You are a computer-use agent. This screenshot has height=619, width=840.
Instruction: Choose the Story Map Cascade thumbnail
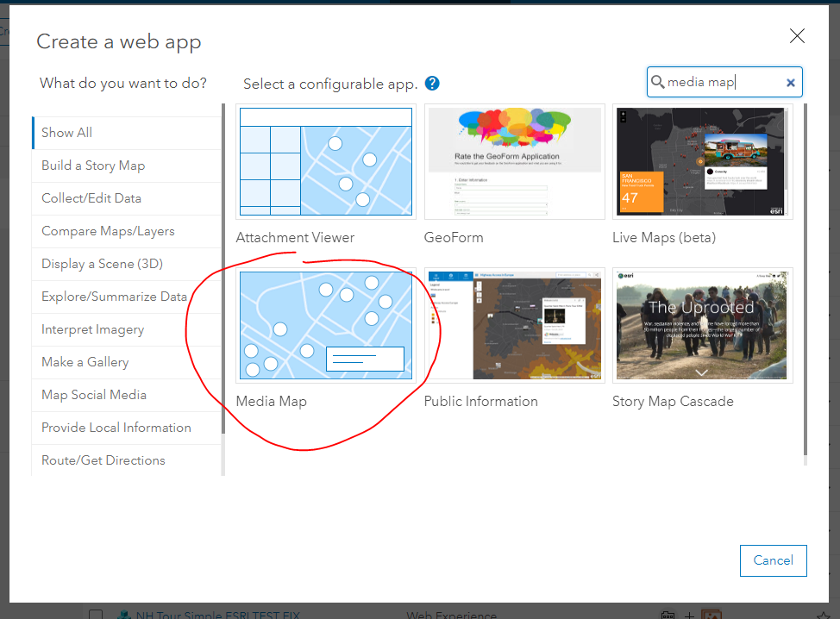point(702,326)
